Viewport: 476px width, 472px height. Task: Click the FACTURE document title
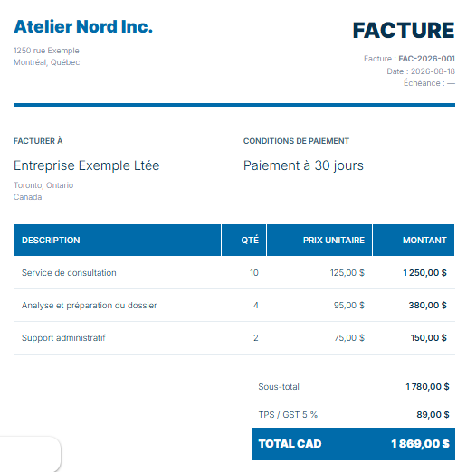coord(404,31)
